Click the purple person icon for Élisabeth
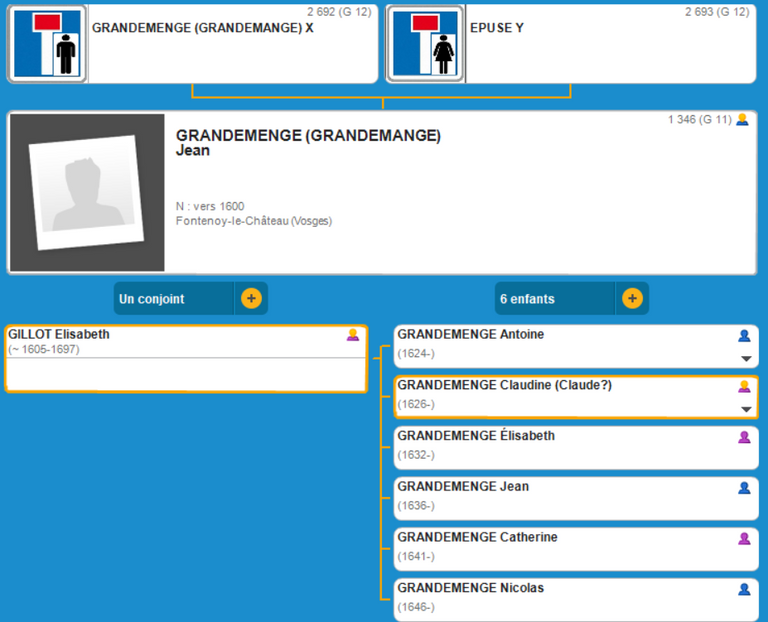The image size is (768, 622). (744, 437)
